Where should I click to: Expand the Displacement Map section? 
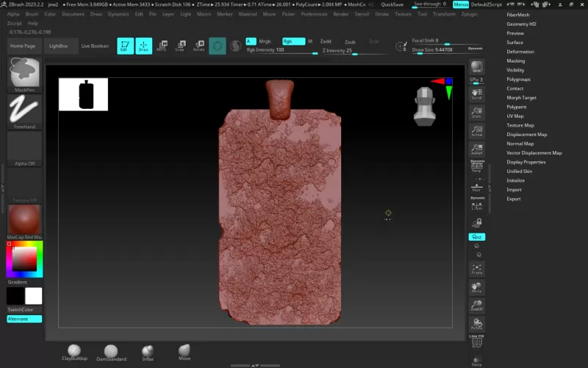(x=526, y=134)
